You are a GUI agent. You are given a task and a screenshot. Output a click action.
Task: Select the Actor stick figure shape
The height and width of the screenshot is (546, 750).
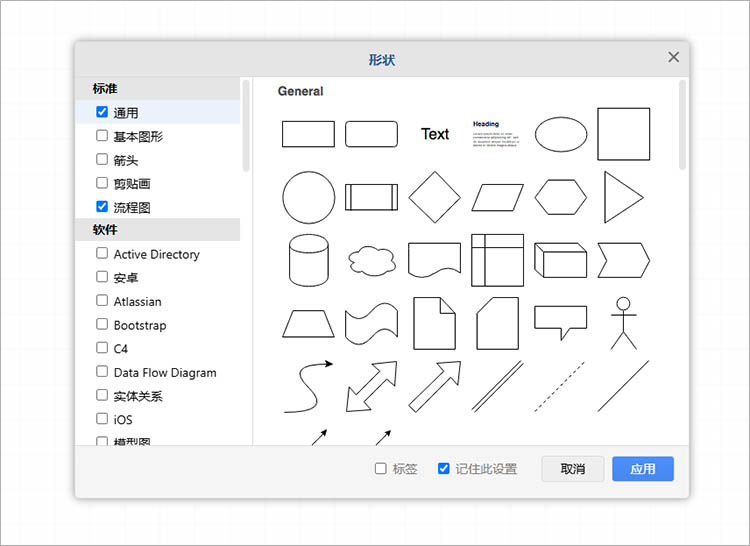[624, 323]
